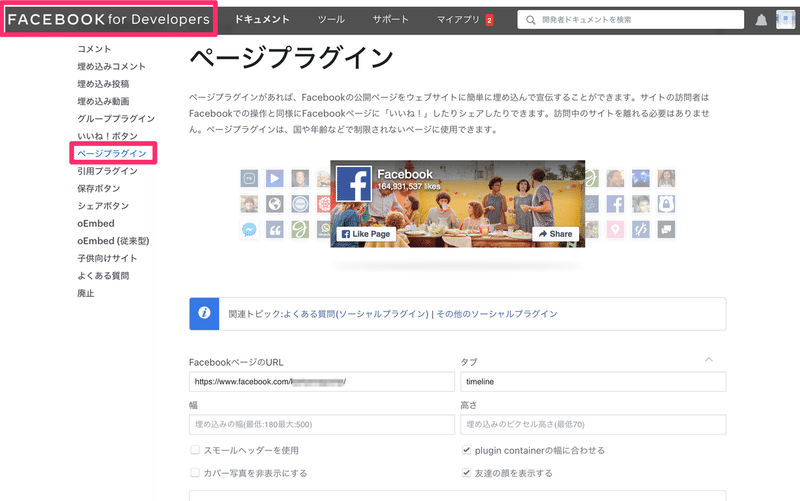Open 廃止 in the sidebar
800x501 pixels.
coord(86,293)
